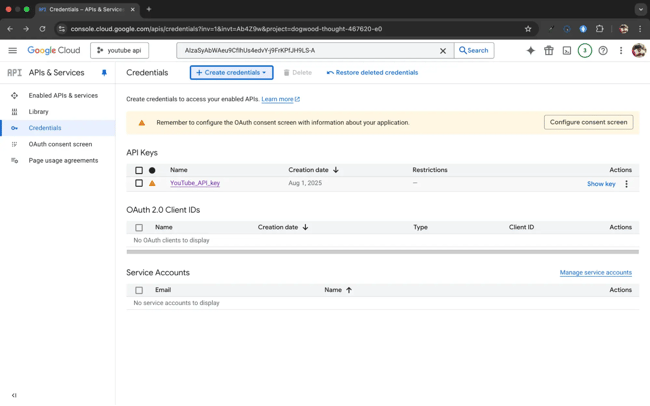Click the Configure consent screen button

click(x=588, y=122)
